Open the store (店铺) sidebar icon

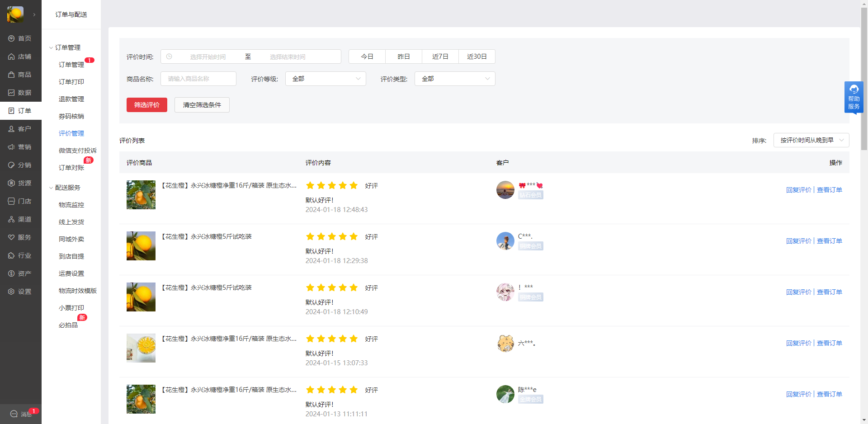click(x=11, y=57)
